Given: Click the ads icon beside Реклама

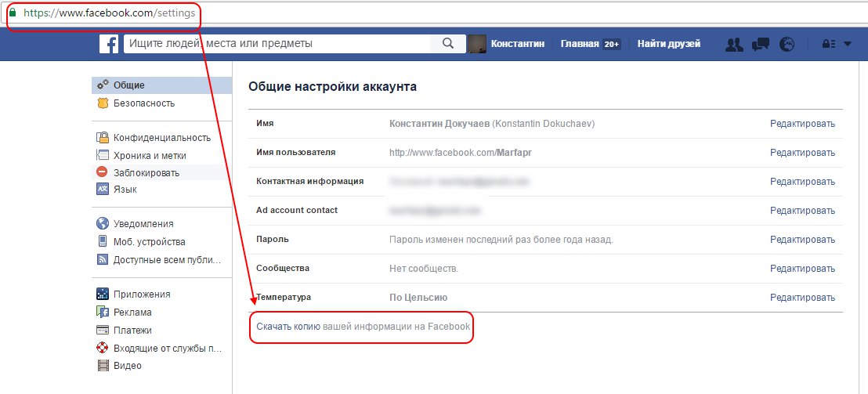Looking at the screenshot, I should pos(103,312).
